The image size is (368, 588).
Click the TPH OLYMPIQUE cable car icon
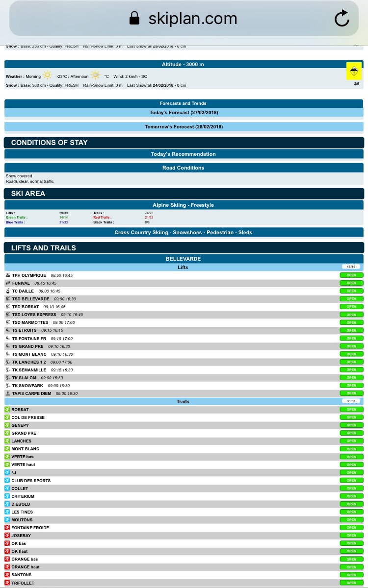8,275
